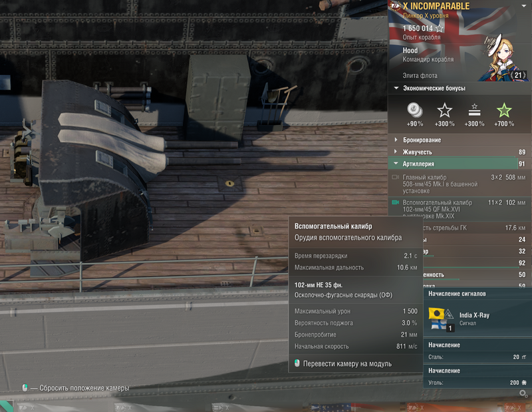
Task: Click the Сталь: 20 reward row
Action: click(477, 357)
